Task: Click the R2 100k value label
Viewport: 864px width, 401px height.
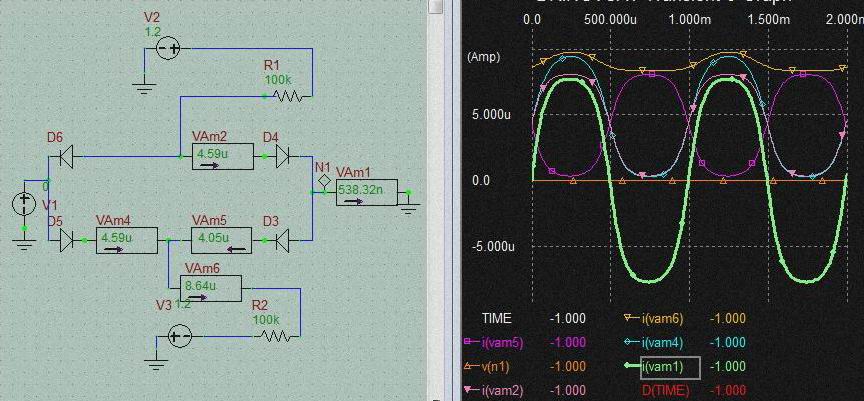Action: (266, 319)
